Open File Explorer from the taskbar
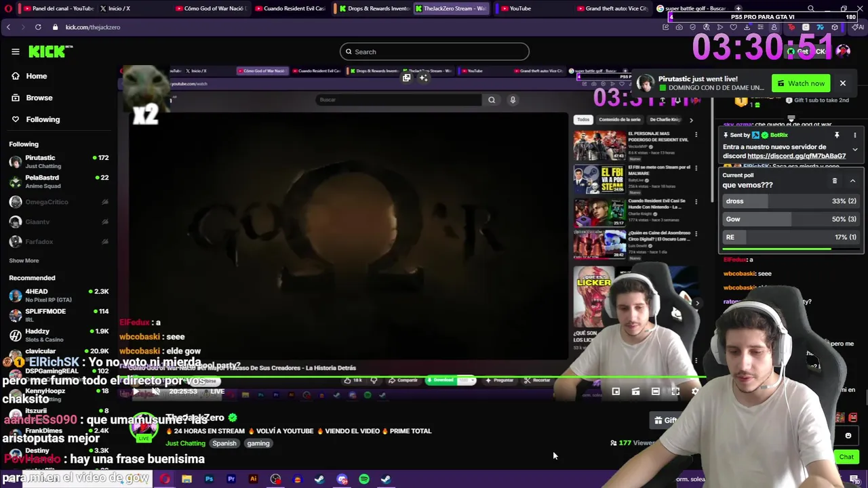This screenshot has width=868, height=488. click(x=186, y=479)
